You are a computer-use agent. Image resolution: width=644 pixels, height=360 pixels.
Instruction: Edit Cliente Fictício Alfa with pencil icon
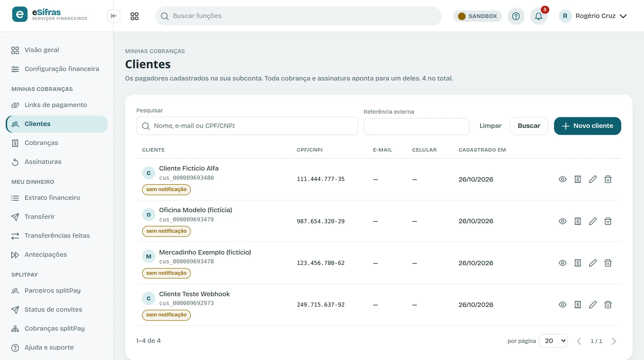[593, 179]
